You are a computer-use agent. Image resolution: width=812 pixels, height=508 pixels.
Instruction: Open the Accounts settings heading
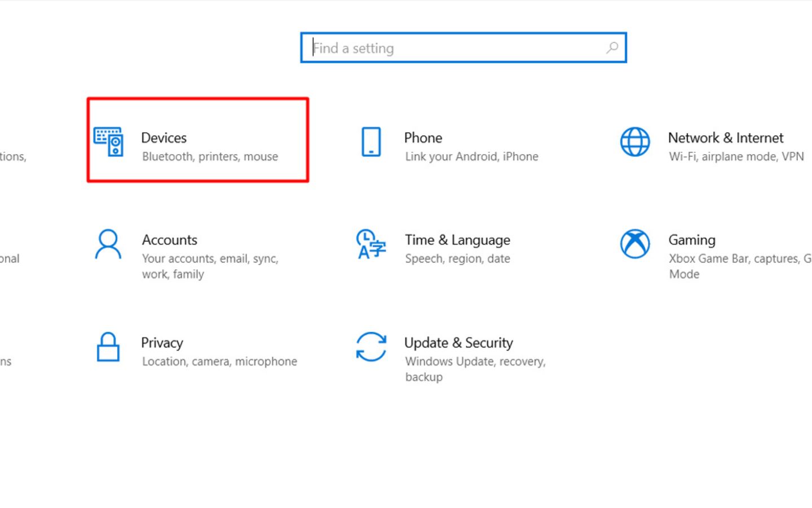coord(170,240)
